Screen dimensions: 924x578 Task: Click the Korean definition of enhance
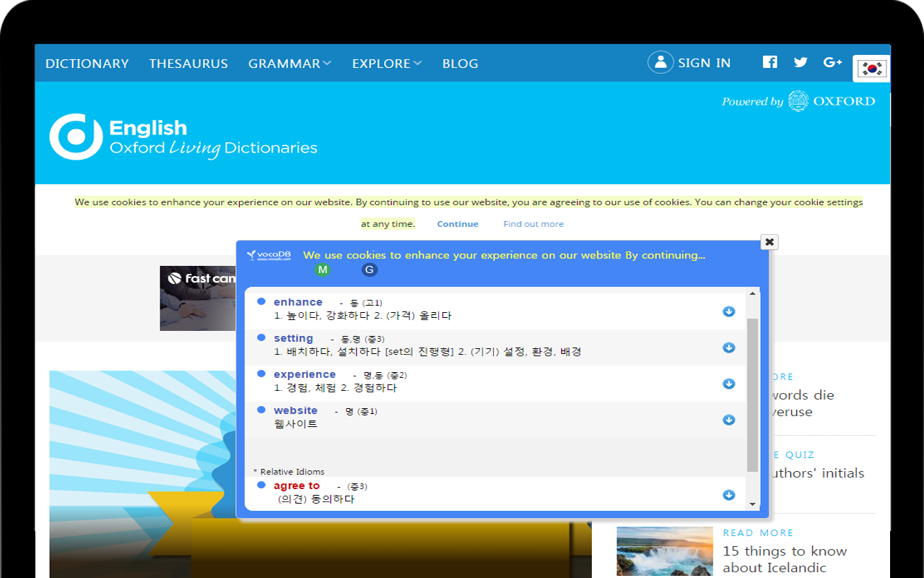[362, 316]
